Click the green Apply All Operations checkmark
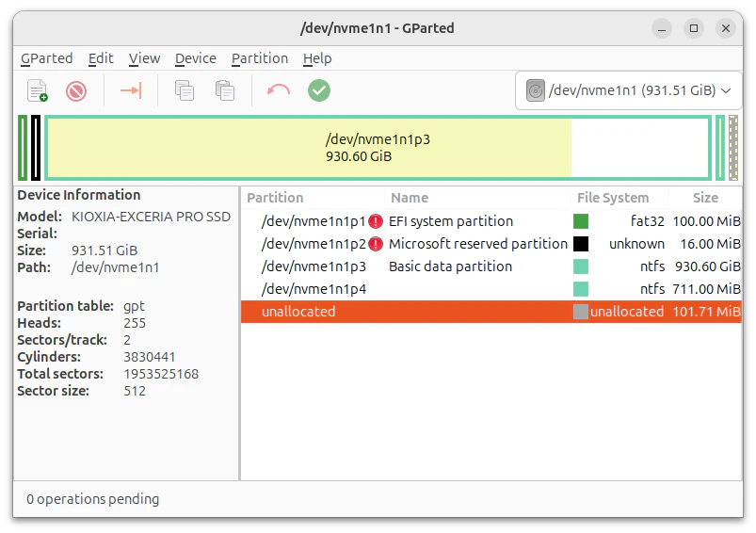The image size is (756, 533). pos(319,90)
